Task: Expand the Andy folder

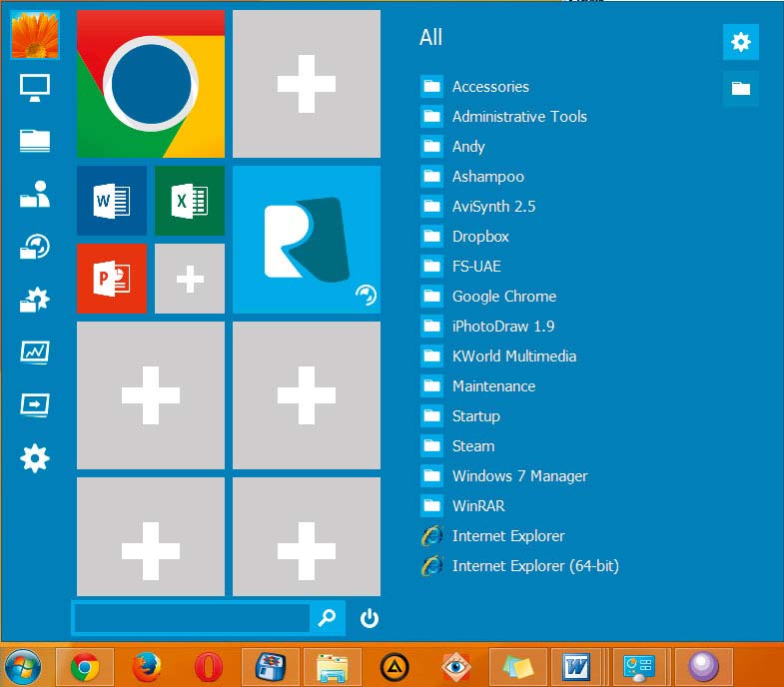Action: (x=453, y=147)
